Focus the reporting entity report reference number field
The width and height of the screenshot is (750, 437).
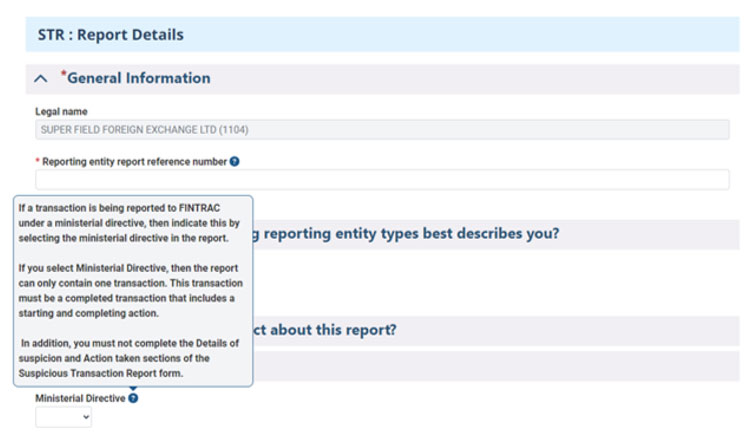(x=382, y=180)
